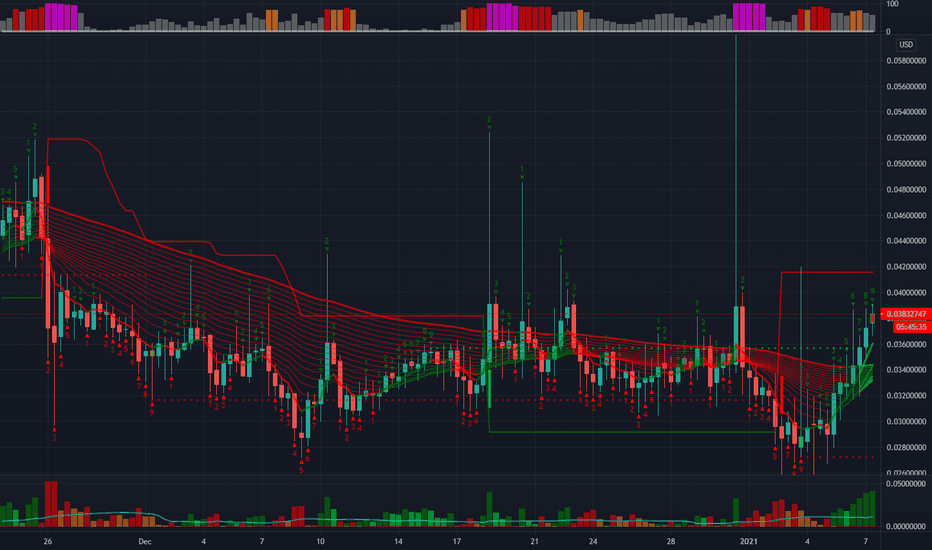This screenshot has width=932, height=550.
Task: Click the 21 date label on time axis
Action: click(x=534, y=541)
